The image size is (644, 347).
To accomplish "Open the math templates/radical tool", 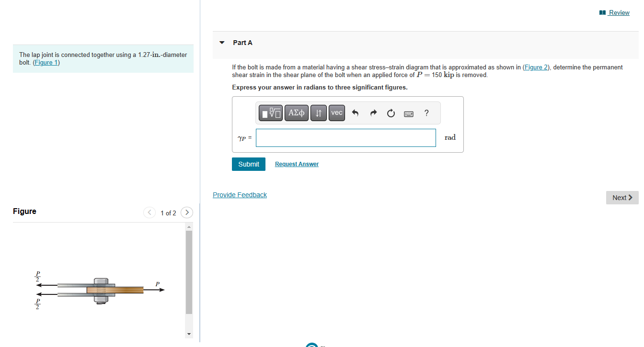I will [271, 113].
